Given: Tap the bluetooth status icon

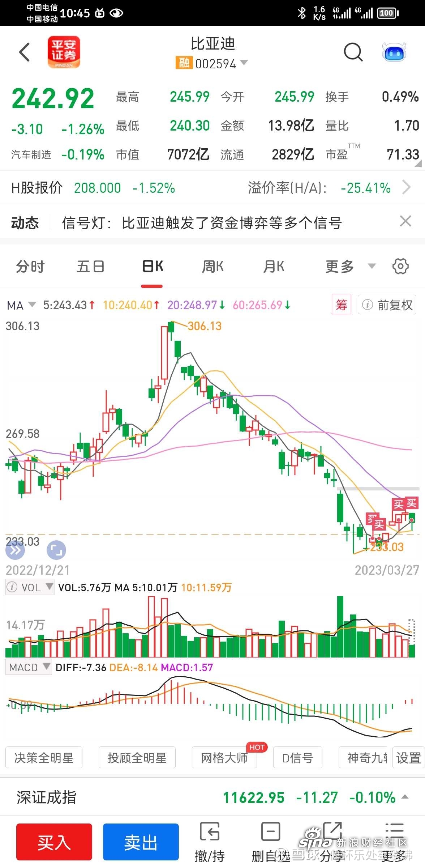Looking at the screenshot, I should pyautogui.click(x=302, y=13).
